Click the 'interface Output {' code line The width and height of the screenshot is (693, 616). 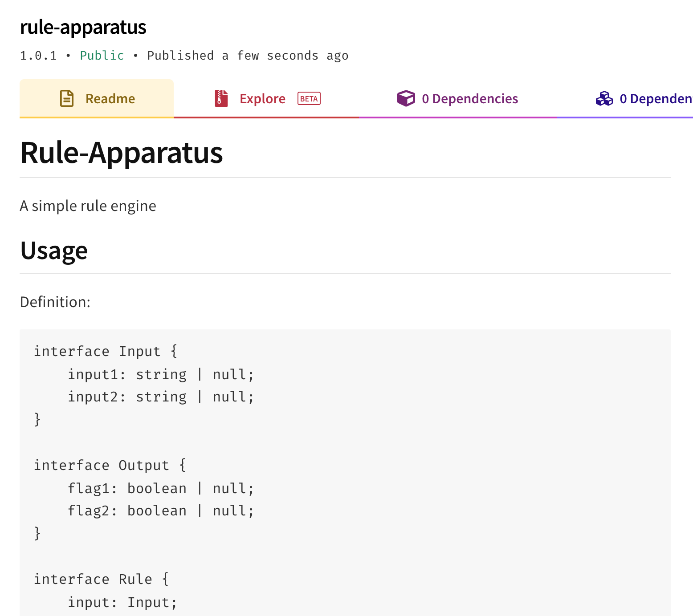click(x=110, y=465)
